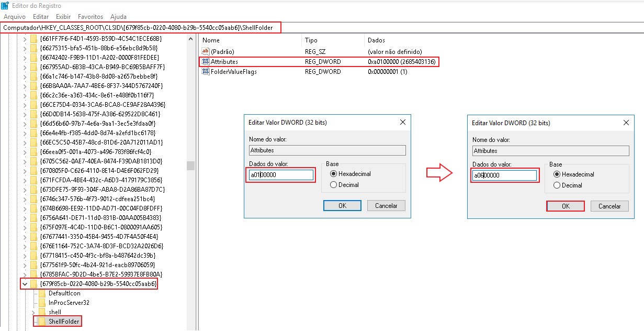644x331 pixels.
Task: Open the Exibir menu
Action: click(63, 17)
